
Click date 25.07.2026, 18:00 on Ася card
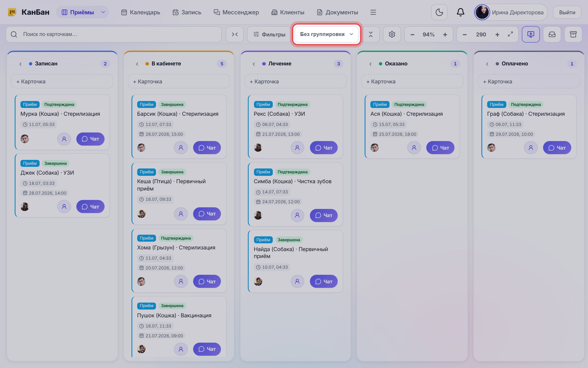click(395, 134)
